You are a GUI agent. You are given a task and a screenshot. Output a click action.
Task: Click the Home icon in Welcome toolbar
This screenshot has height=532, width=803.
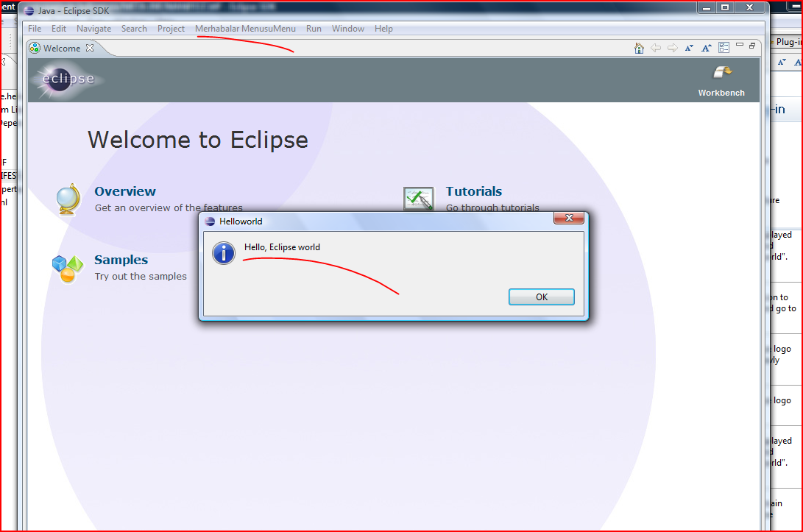(639, 48)
